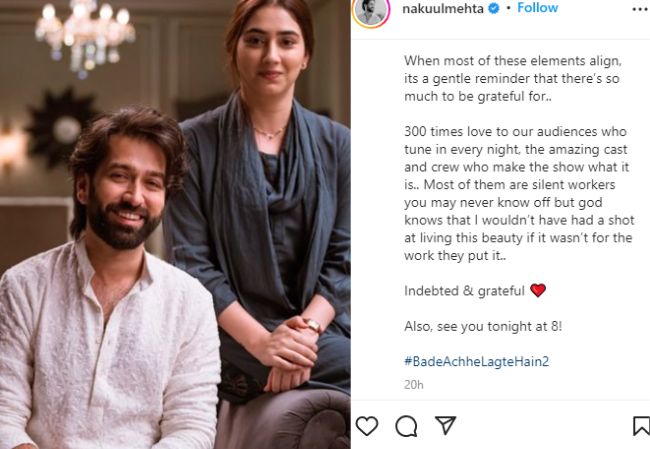Like the post with the heart icon
The width and height of the screenshot is (650, 449).
[x=367, y=426]
